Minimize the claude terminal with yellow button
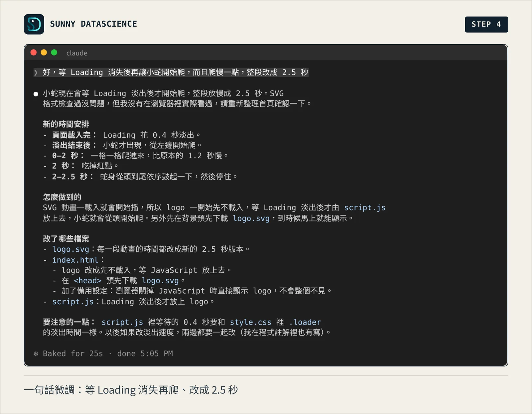This screenshot has width=532, height=414. 44,53
